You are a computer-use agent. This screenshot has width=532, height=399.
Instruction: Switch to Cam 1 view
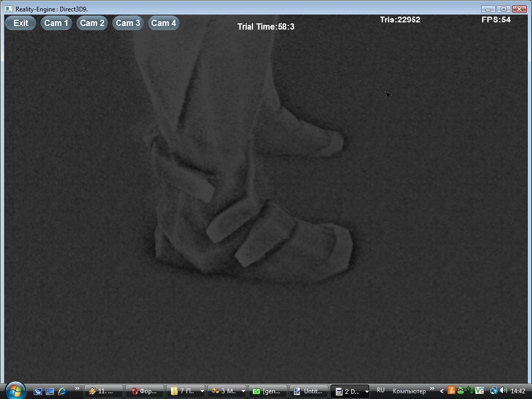[x=56, y=23]
